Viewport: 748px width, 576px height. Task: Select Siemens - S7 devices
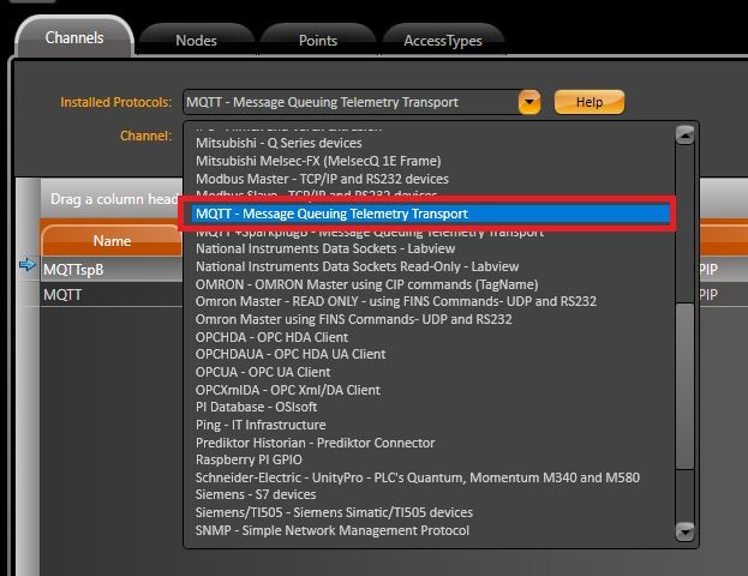tap(256, 495)
